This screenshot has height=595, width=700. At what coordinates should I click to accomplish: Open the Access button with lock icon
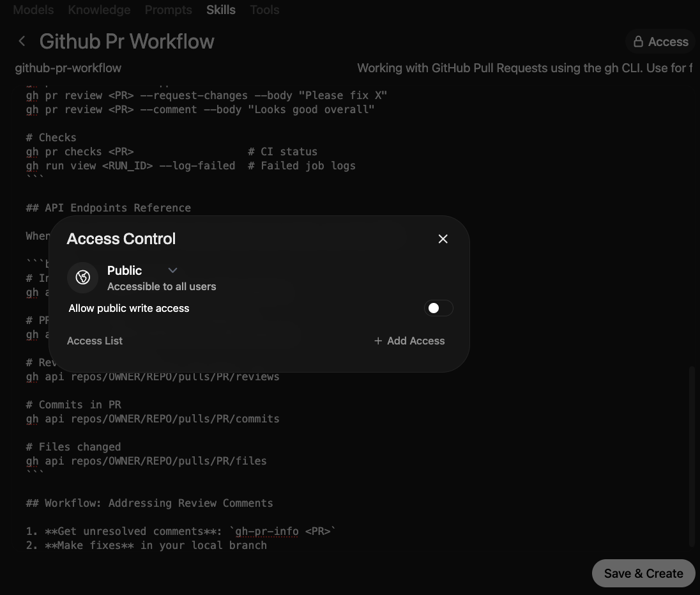coord(660,42)
